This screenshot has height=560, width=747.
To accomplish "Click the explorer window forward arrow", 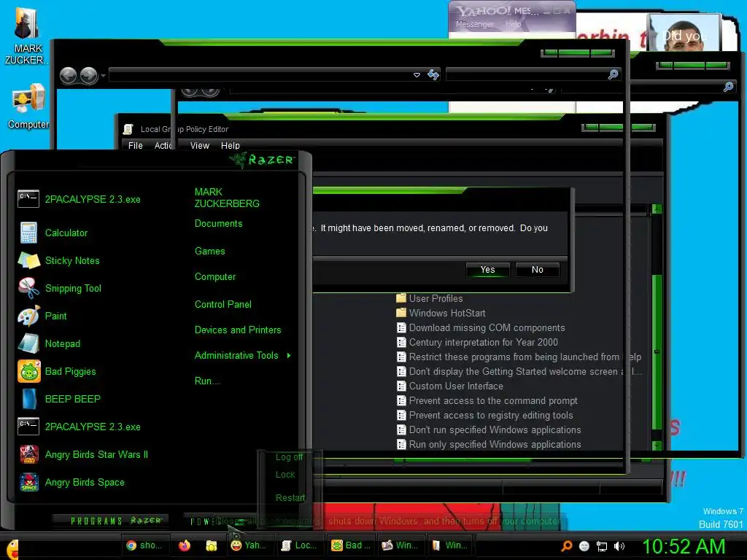I will tap(88, 75).
